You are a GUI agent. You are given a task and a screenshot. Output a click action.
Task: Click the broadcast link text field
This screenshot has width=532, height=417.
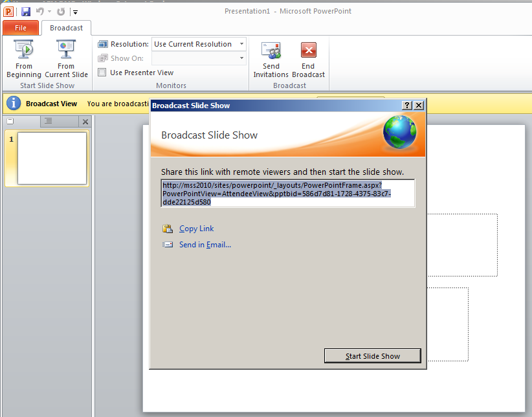point(288,193)
